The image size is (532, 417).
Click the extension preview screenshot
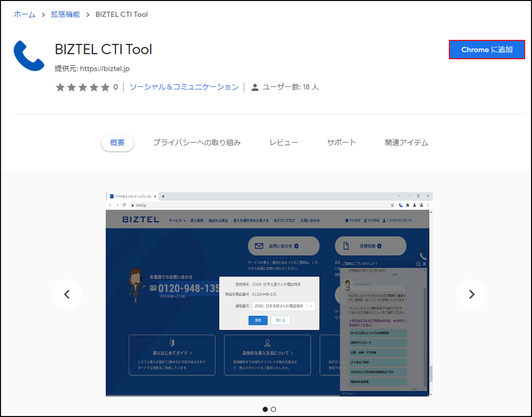(x=269, y=294)
